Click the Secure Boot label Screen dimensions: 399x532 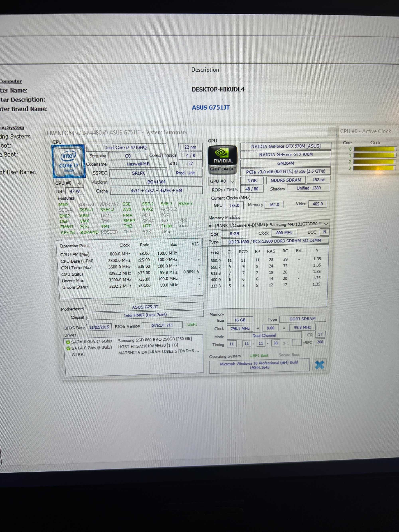point(289,355)
